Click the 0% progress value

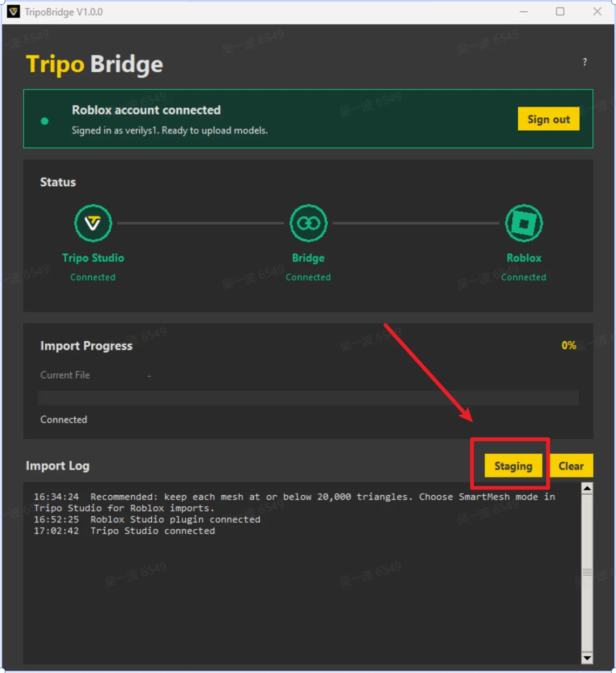[568, 345]
